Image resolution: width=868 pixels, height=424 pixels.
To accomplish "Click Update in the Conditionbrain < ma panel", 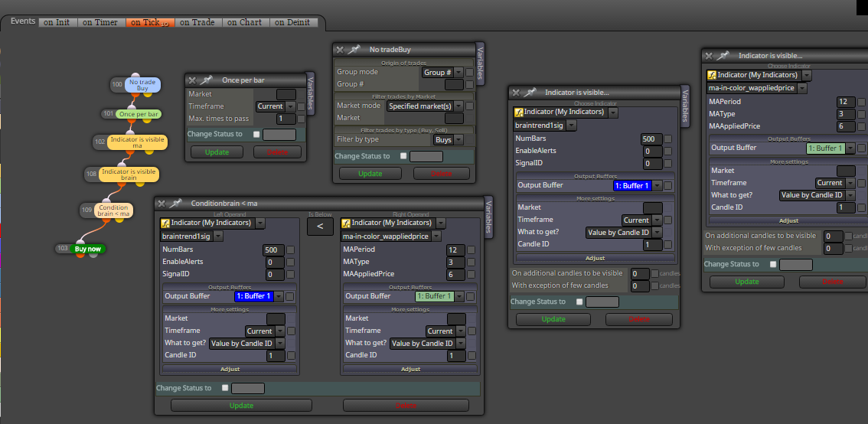I will pos(241,405).
